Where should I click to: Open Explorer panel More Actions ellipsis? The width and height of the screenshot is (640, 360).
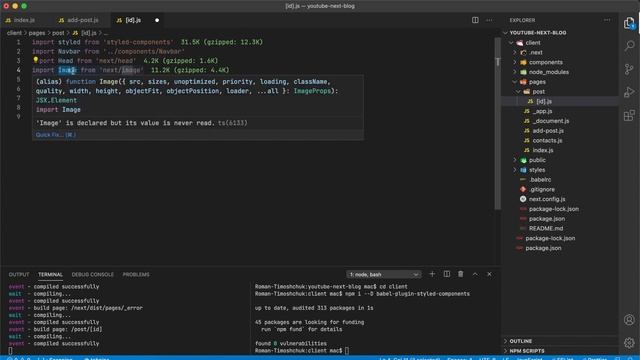[x=607, y=20]
